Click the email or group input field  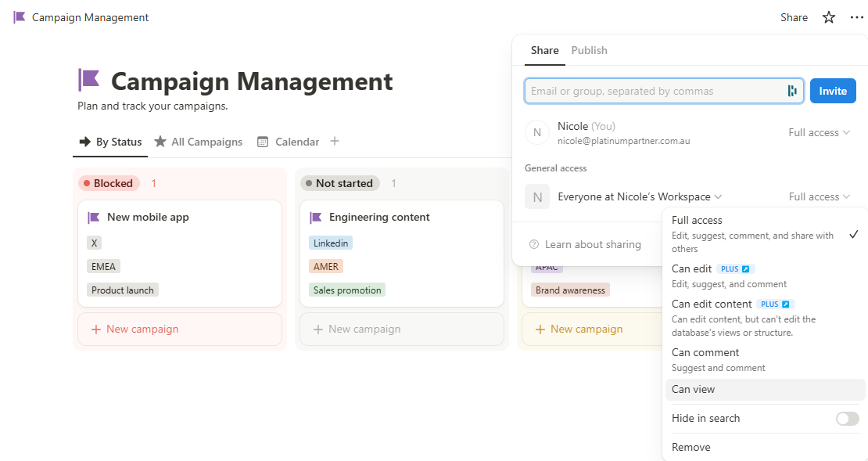(x=664, y=91)
